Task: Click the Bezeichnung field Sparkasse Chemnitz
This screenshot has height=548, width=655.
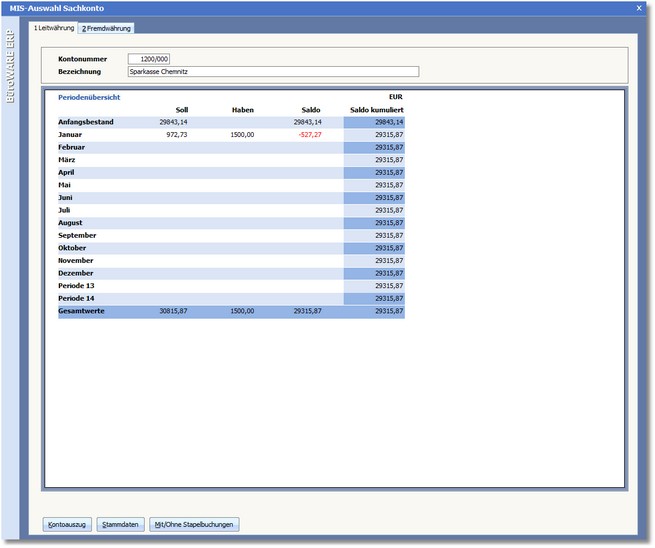Action: [272, 72]
